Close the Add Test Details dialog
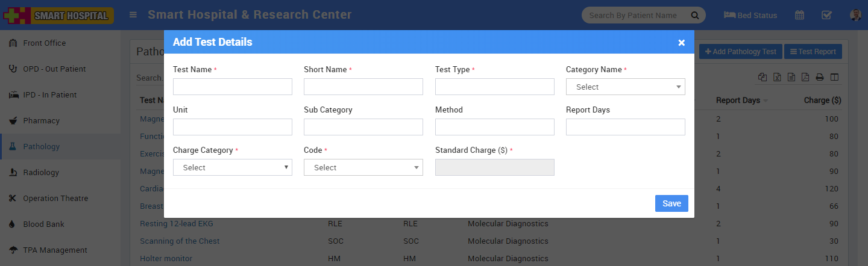The width and height of the screenshot is (868, 266). 681,43
